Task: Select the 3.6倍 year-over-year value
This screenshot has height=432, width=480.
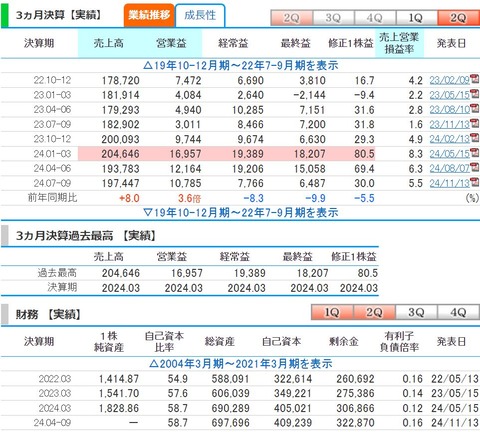Action: pos(189,198)
